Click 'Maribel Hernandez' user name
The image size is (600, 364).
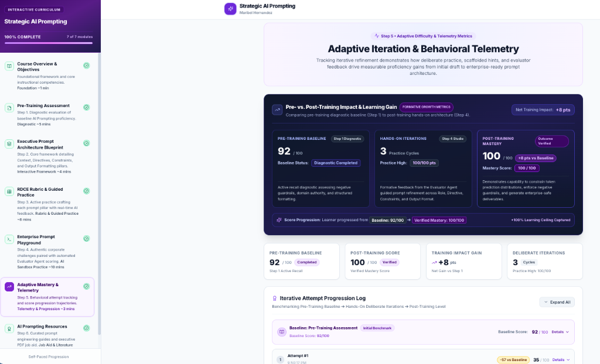[x=256, y=13]
